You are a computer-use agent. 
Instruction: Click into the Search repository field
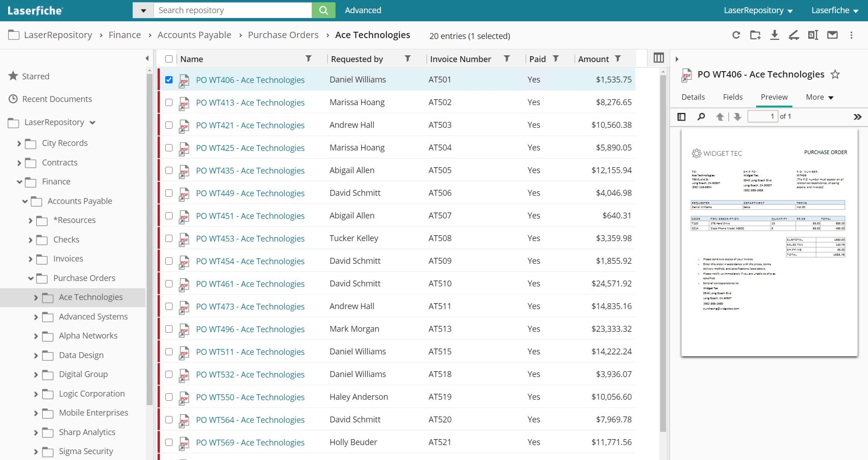[x=232, y=10]
